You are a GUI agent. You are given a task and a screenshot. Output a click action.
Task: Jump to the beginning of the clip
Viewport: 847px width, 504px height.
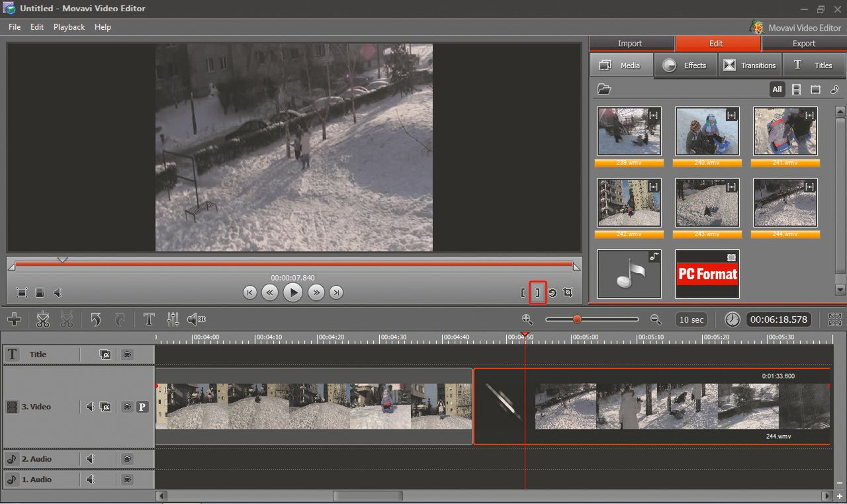pyautogui.click(x=249, y=292)
